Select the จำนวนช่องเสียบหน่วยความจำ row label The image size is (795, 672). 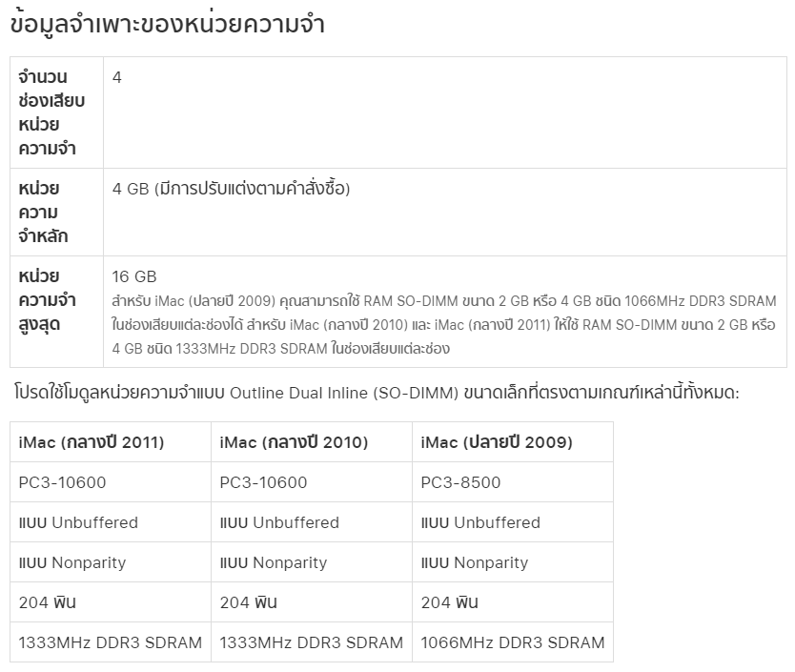[51, 112]
